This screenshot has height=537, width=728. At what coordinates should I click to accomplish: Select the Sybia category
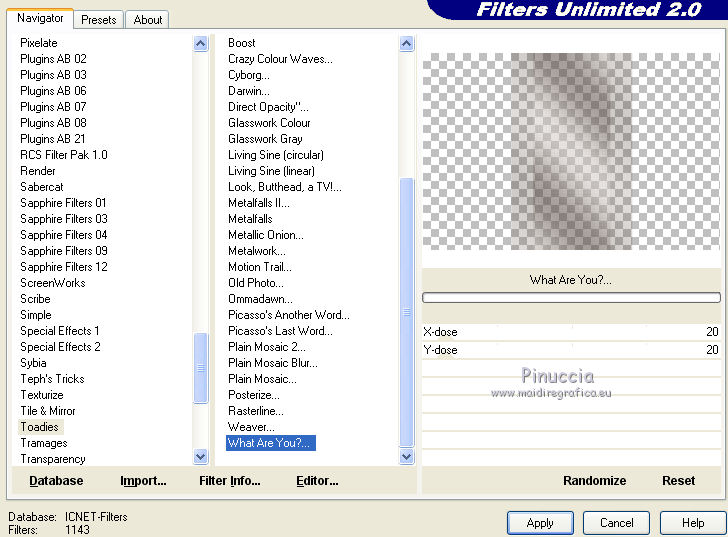33,363
